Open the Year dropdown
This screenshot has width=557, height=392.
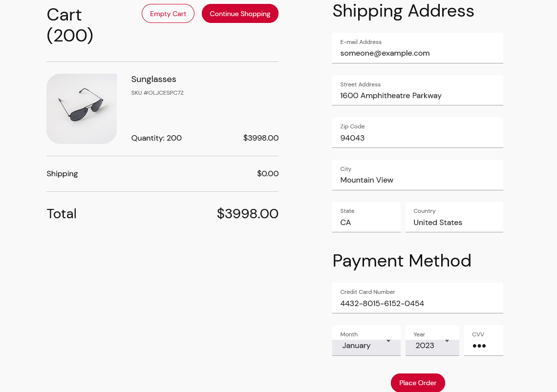click(x=428, y=346)
